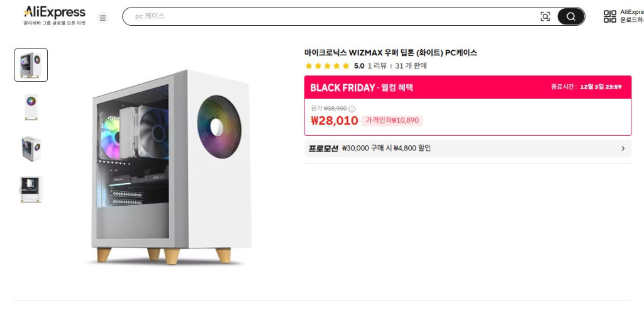Focus the 'pc 케이스' search field
The width and height of the screenshot is (644, 315).
[327, 16]
